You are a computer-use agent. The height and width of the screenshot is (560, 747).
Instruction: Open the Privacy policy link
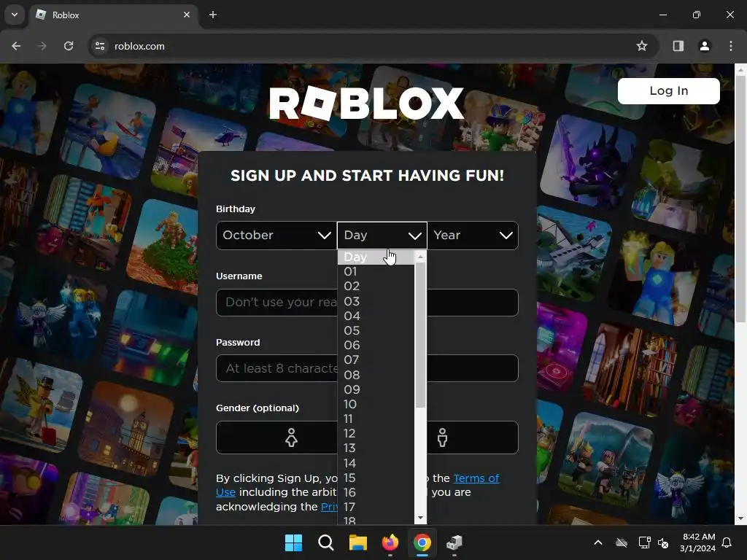(x=329, y=507)
